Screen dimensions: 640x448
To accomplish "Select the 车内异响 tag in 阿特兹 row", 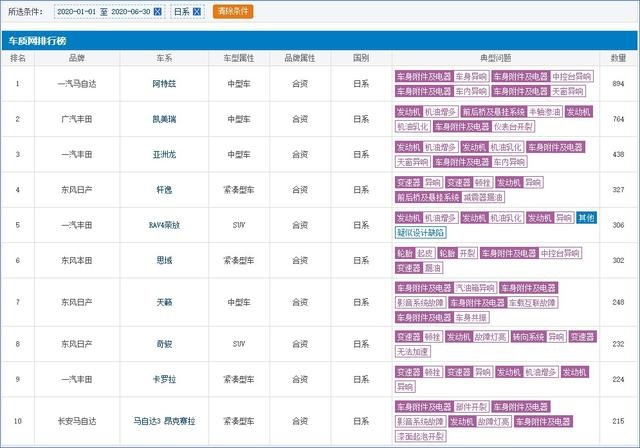I will tap(471, 91).
